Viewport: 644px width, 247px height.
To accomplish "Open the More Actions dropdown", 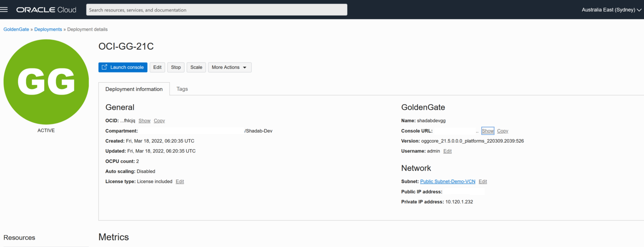I will [x=230, y=67].
